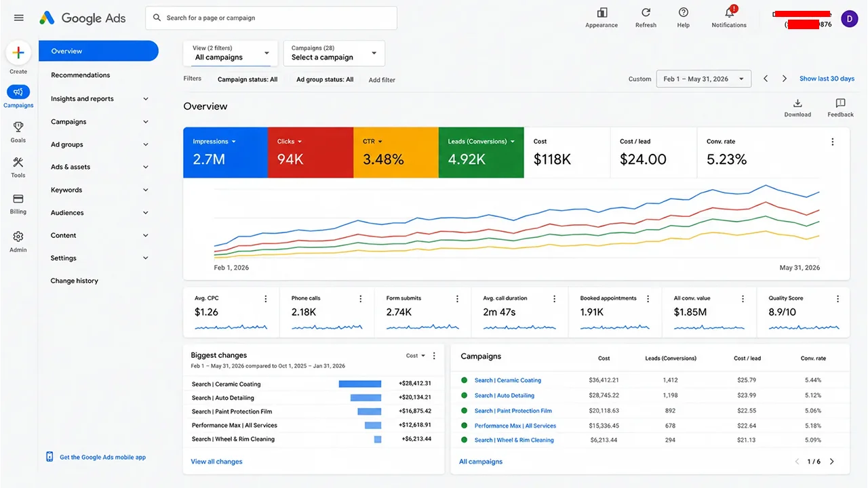This screenshot has width=868, height=488.
Task: Open the Select a campaign dropdown
Action: 334,53
